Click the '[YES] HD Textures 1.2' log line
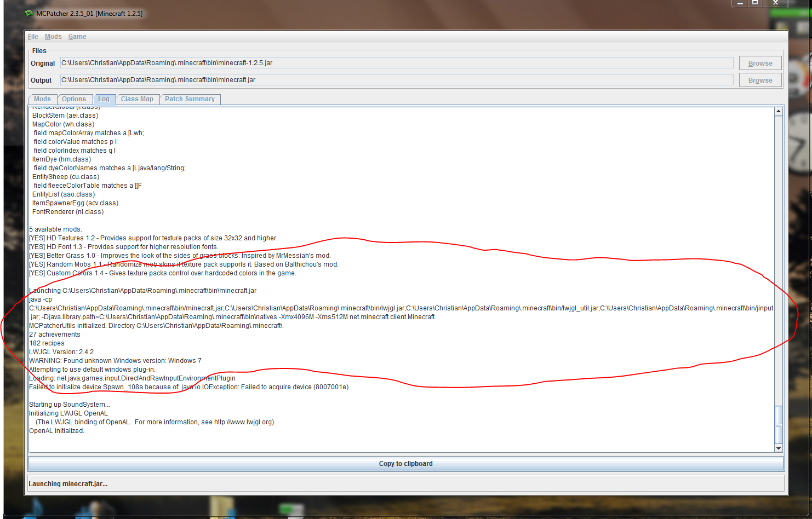Viewport: 812px width, 519px height. coord(153,238)
